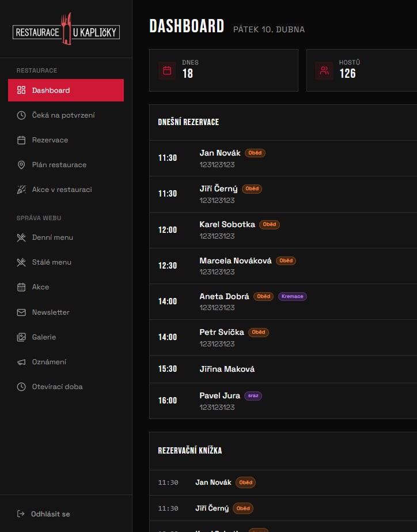Click the calendar icon next to Rezervace
The image size is (417, 532).
tap(21, 140)
